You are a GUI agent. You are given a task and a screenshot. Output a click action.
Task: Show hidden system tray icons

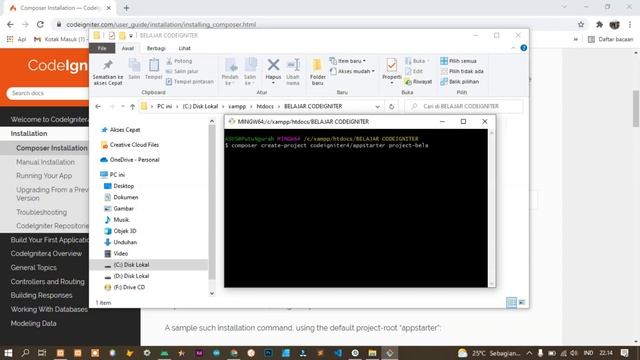pos(529,353)
